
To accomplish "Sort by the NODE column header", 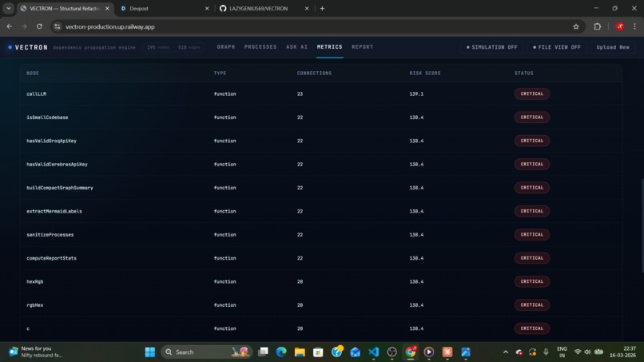I will click(x=33, y=74).
